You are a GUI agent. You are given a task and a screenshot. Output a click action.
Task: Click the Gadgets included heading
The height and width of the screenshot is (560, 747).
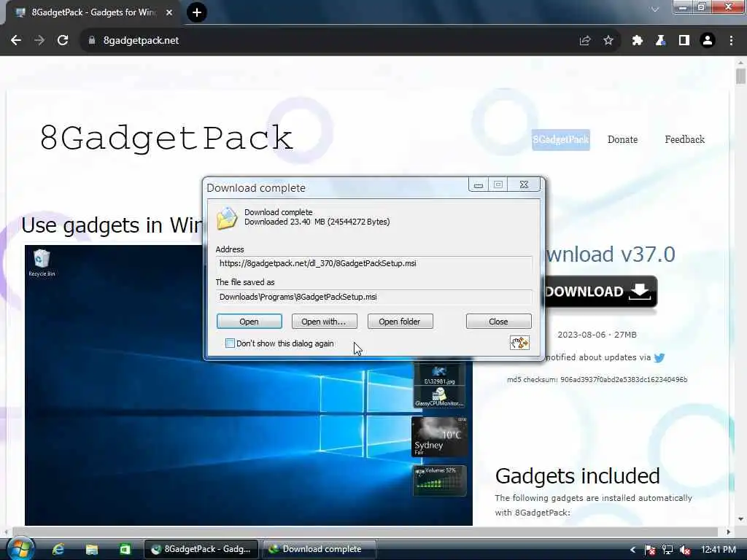click(x=578, y=475)
